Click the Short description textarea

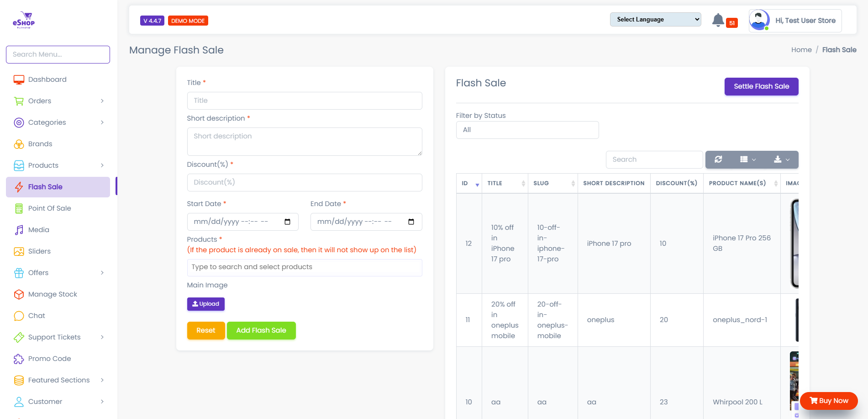(x=305, y=142)
